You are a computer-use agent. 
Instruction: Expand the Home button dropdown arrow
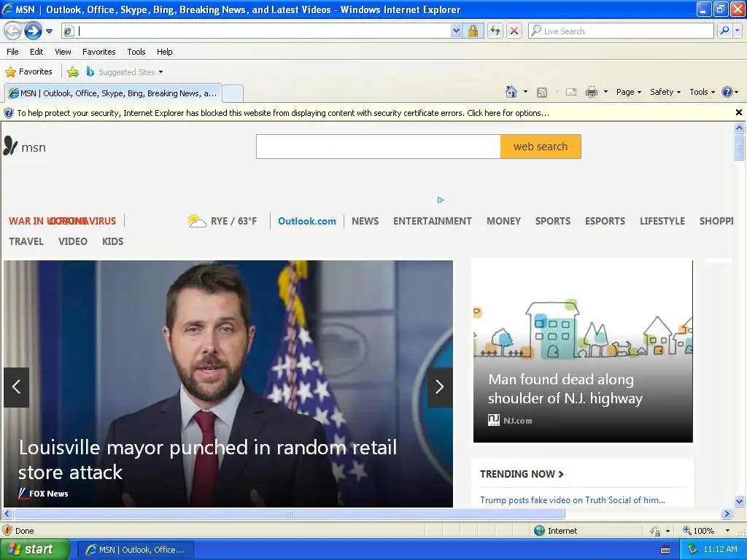525,91
